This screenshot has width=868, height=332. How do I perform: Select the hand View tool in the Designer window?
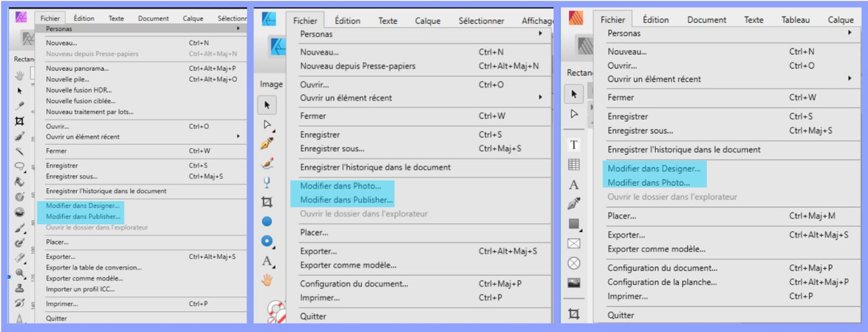[x=267, y=279]
